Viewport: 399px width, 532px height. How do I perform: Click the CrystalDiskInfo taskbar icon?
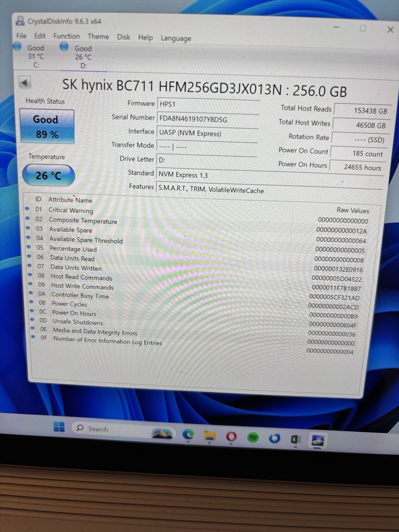click(x=317, y=441)
